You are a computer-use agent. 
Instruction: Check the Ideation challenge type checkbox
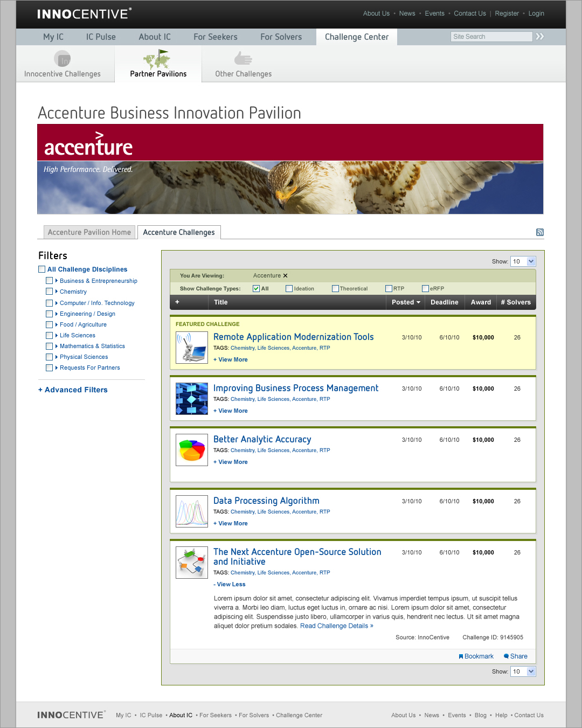(x=289, y=288)
